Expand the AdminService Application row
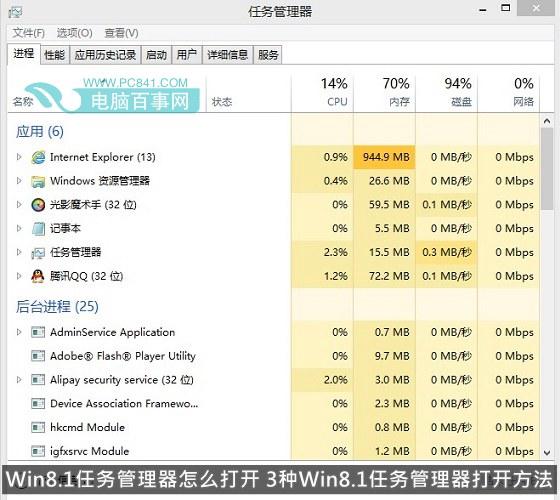560x500 pixels. click(19, 332)
